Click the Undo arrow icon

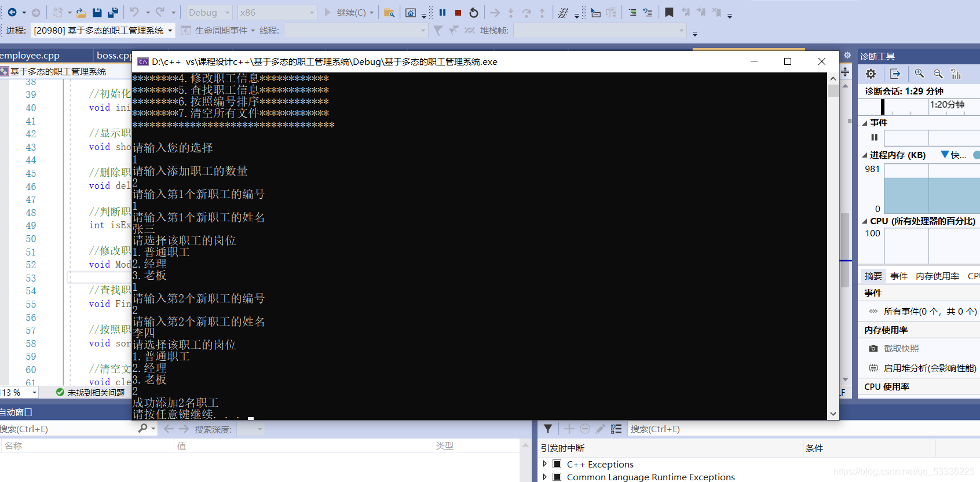134,12
